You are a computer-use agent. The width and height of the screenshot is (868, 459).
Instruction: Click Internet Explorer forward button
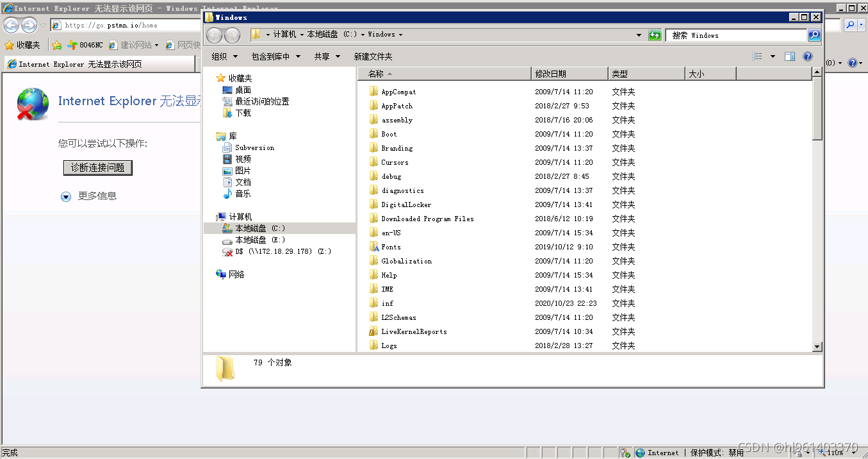[x=29, y=25]
